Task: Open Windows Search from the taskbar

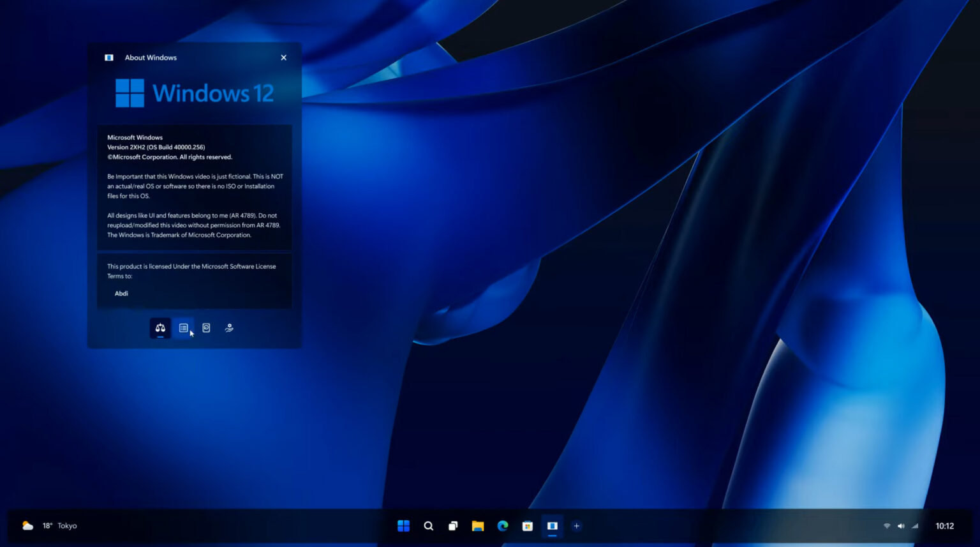Action: click(x=428, y=526)
